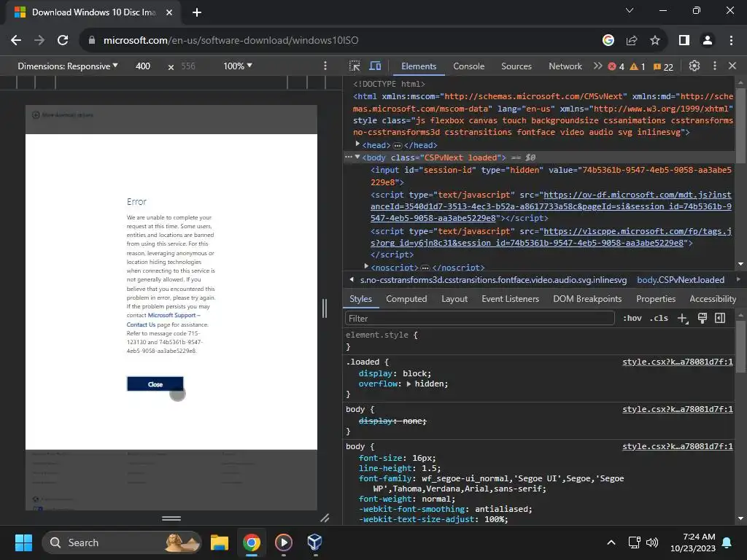Open the Windows Start menu

23,542
